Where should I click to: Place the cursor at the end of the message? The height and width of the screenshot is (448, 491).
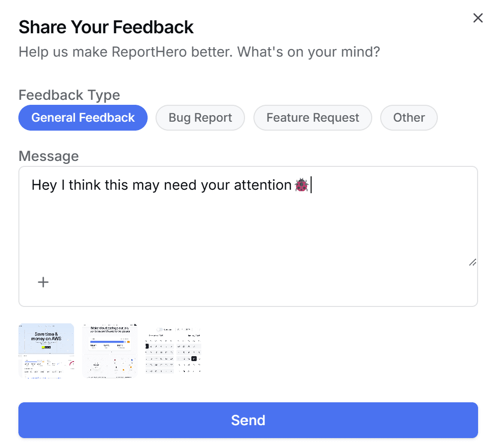click(x=311, y=185)
